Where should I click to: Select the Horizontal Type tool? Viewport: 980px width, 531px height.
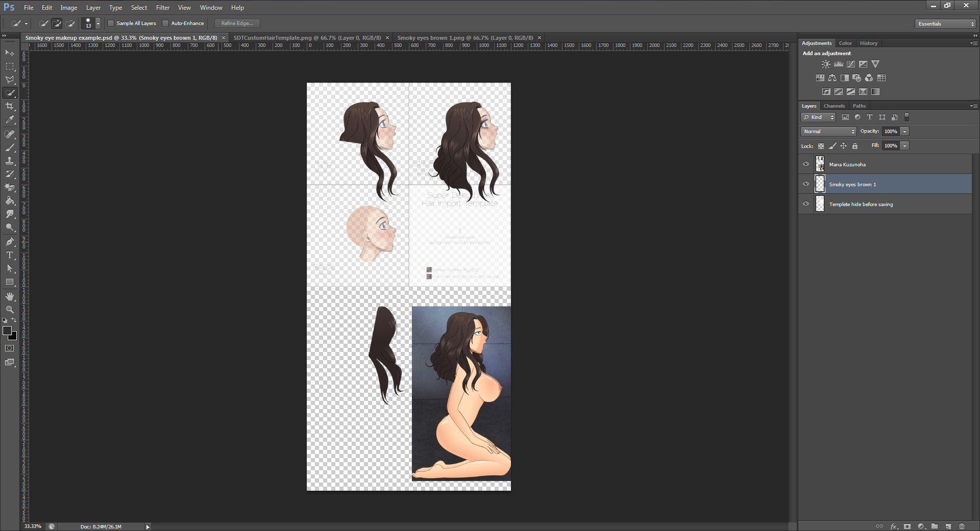[10, 255]
